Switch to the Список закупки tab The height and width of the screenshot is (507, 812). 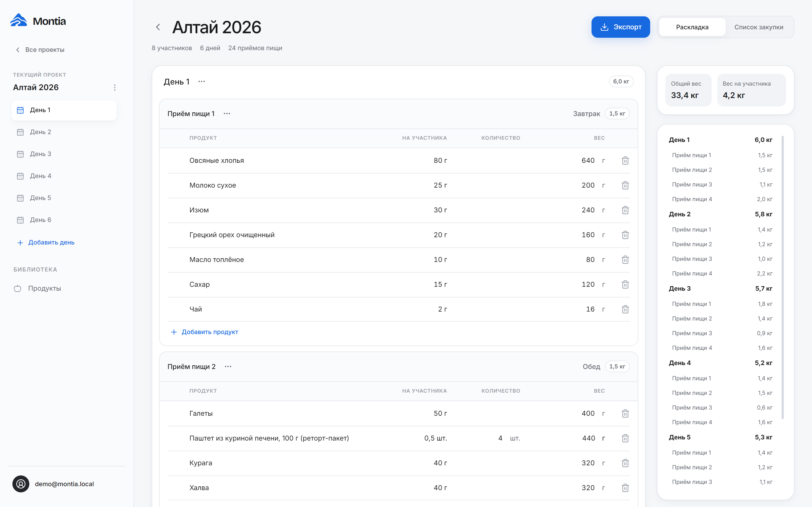759,27
